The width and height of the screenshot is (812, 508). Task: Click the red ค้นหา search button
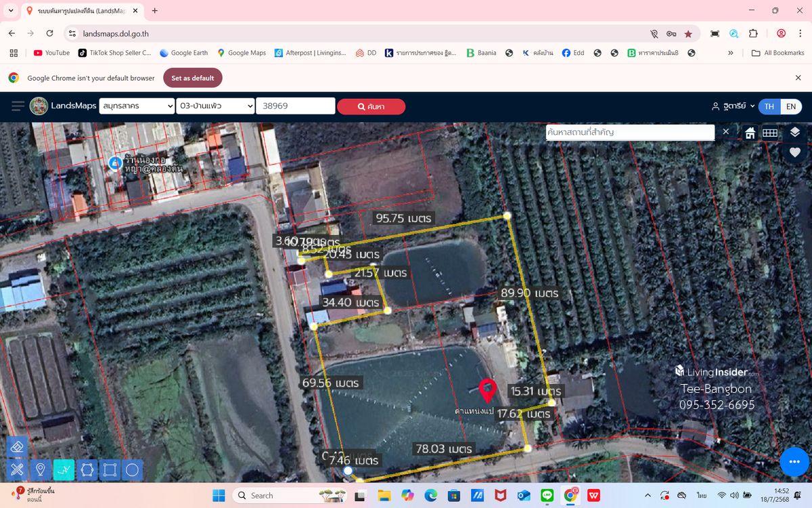click(371, 106)
